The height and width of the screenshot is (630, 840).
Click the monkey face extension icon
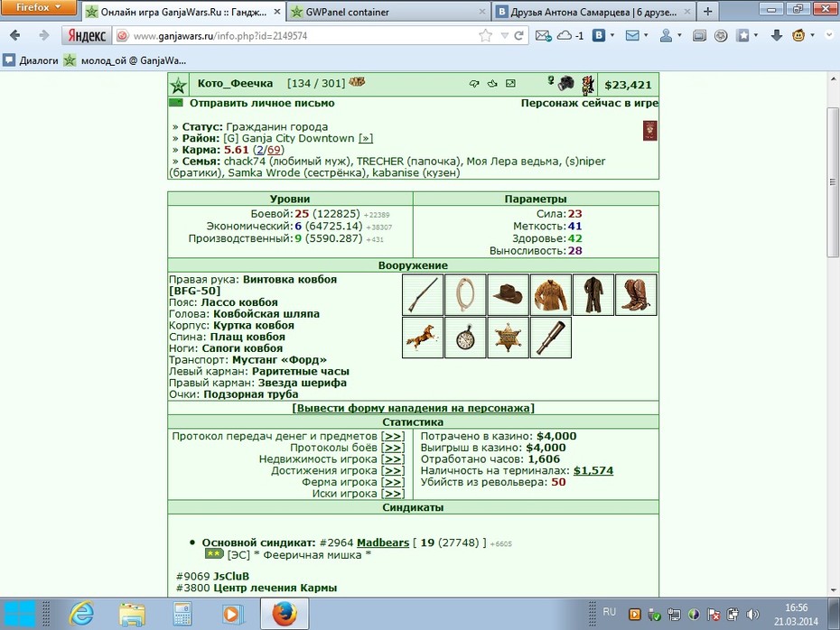click(x=798, y=35)
